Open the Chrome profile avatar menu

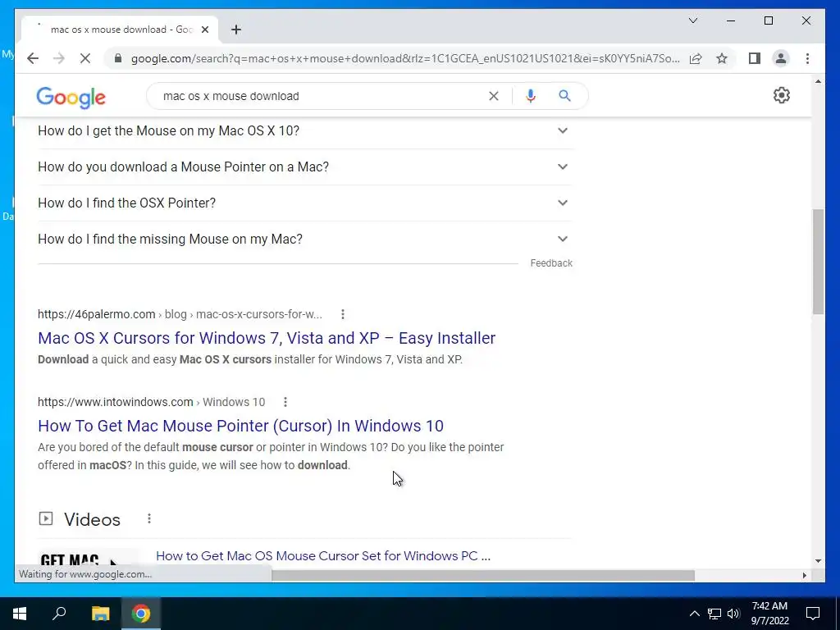[x=781, y=58]
